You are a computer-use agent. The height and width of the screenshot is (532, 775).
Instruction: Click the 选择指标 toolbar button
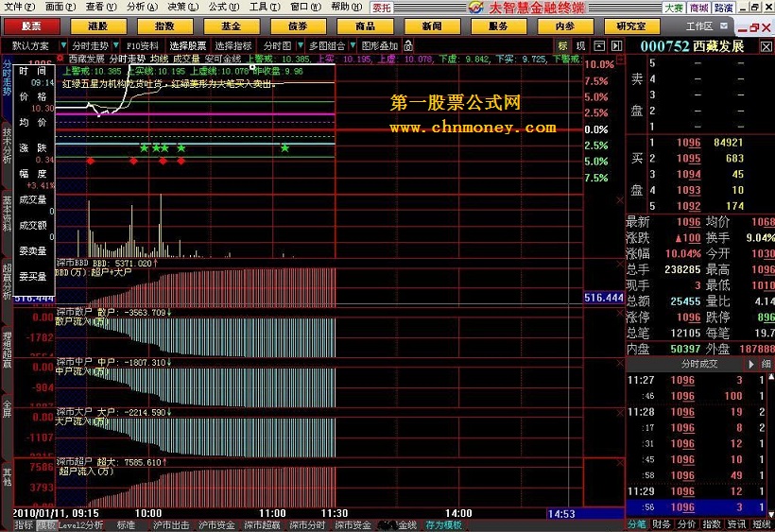pos(233,46)
